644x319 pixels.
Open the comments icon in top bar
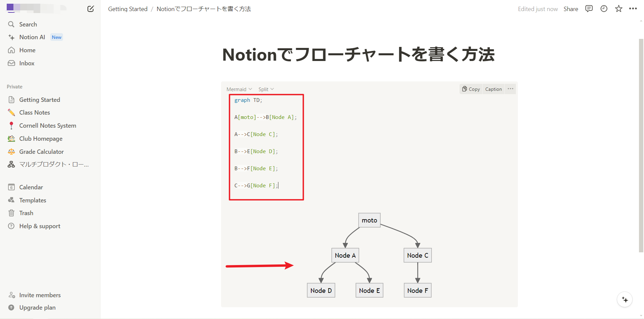589,9
